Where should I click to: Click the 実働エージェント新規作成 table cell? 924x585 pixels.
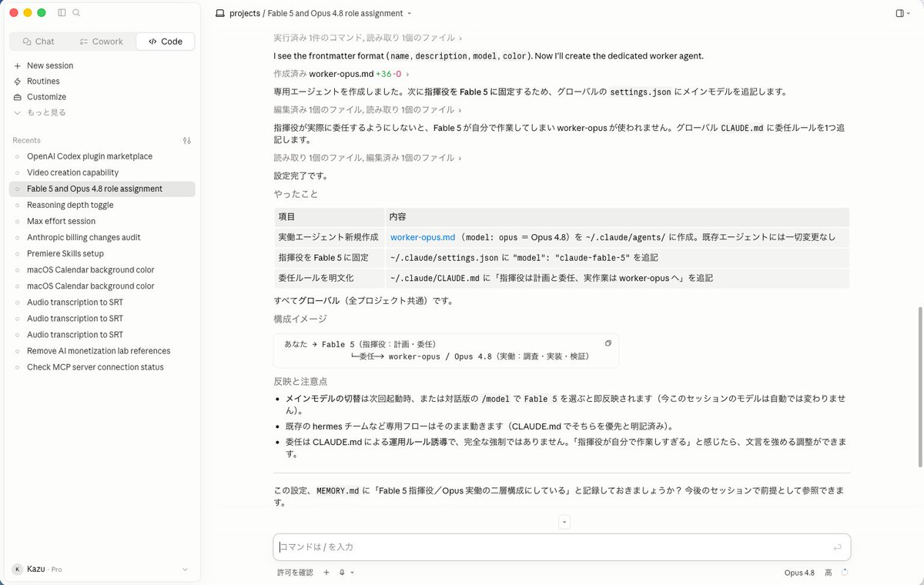point(329,237)
